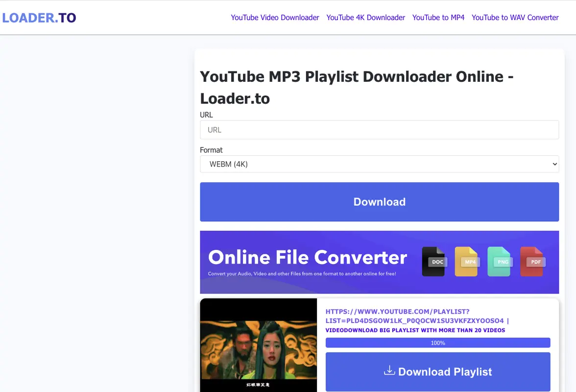Click the DOC file format icon
The image size is (576, 392).
434,261
